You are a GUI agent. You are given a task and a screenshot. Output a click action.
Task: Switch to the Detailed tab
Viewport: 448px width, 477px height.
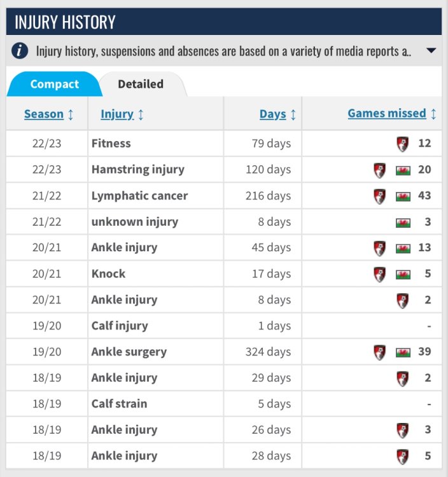(x=141, y=84)
